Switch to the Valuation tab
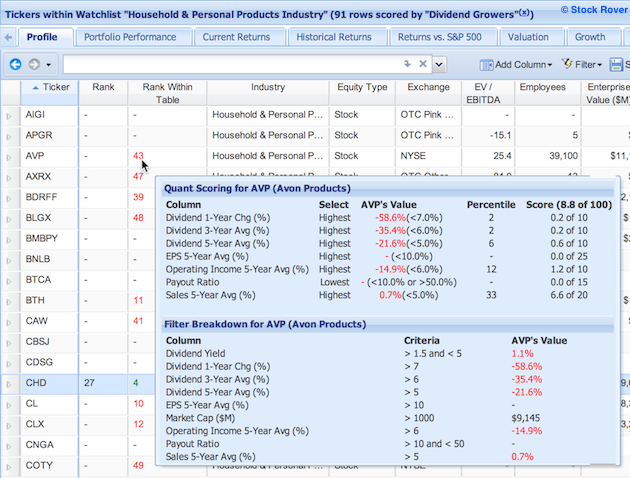Screen dimensions: 630x478 [528, 37]
